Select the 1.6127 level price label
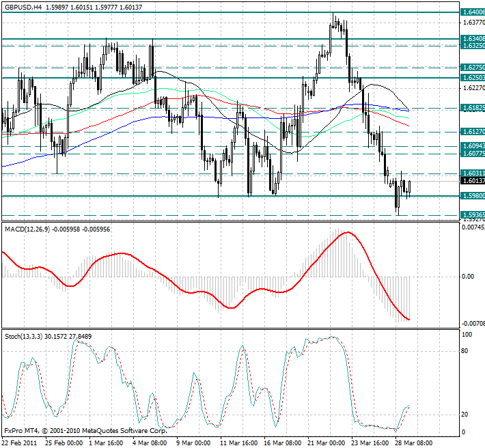 tap(473, 132)
